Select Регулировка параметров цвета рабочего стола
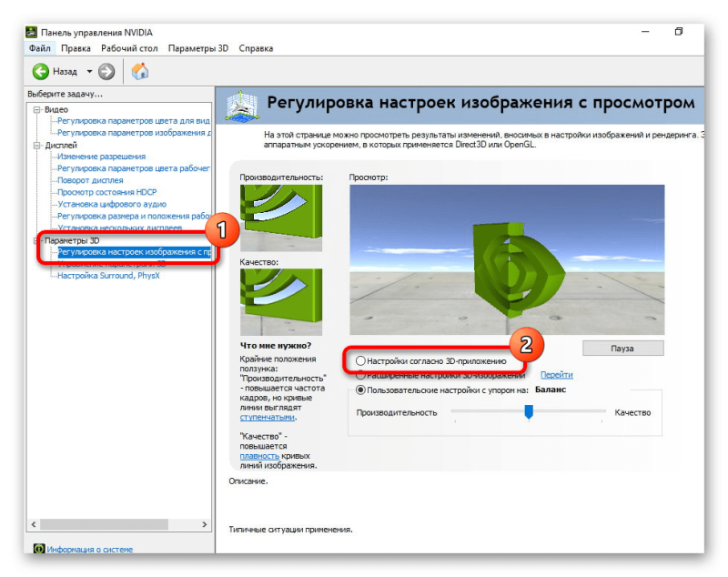 tap(133, 168)
